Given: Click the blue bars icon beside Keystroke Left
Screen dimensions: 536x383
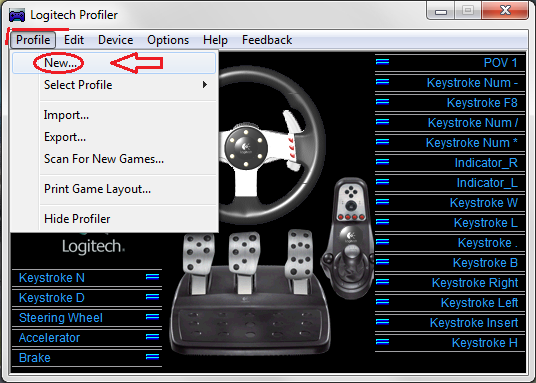Looking at the screenshot, I should point(382,302).
